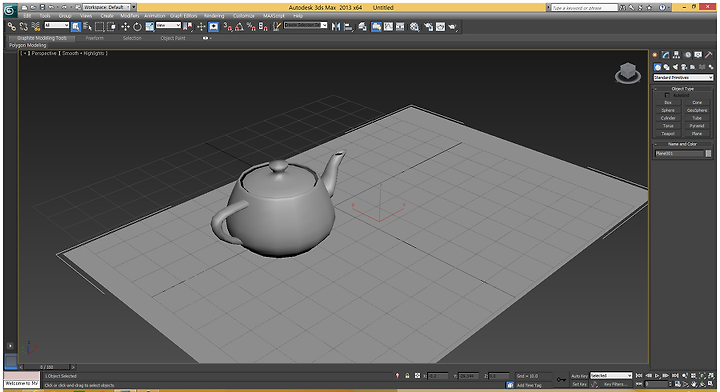Click the Box primitive button
720x392 pixels.
668,102
